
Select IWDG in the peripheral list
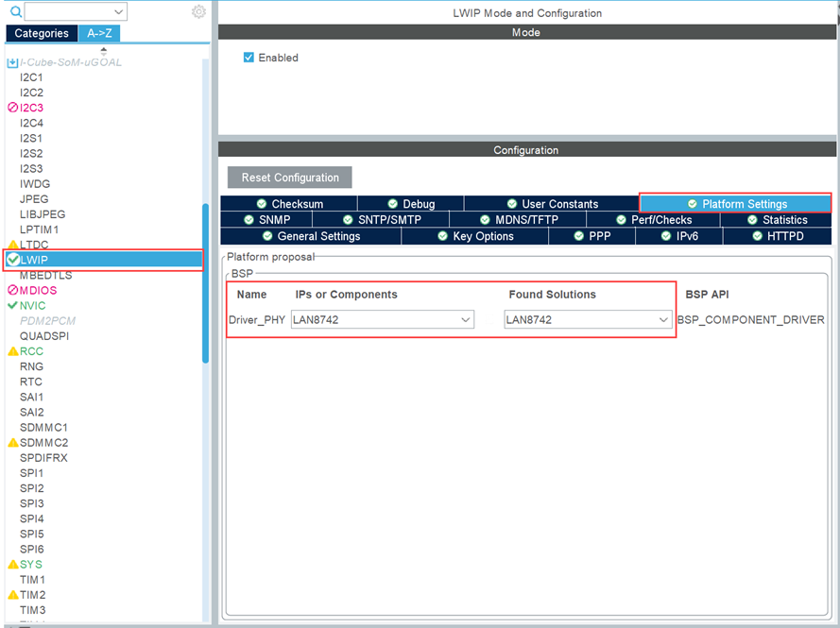point(35,183)
